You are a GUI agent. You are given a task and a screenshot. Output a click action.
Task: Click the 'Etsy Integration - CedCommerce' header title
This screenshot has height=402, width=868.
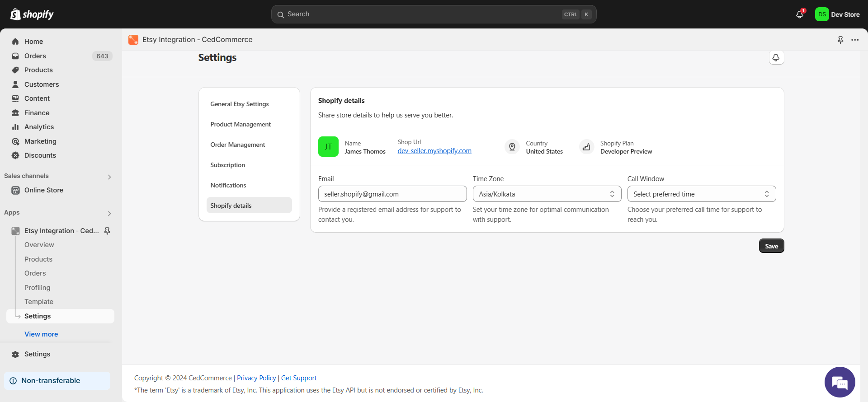tap(198, 40)
